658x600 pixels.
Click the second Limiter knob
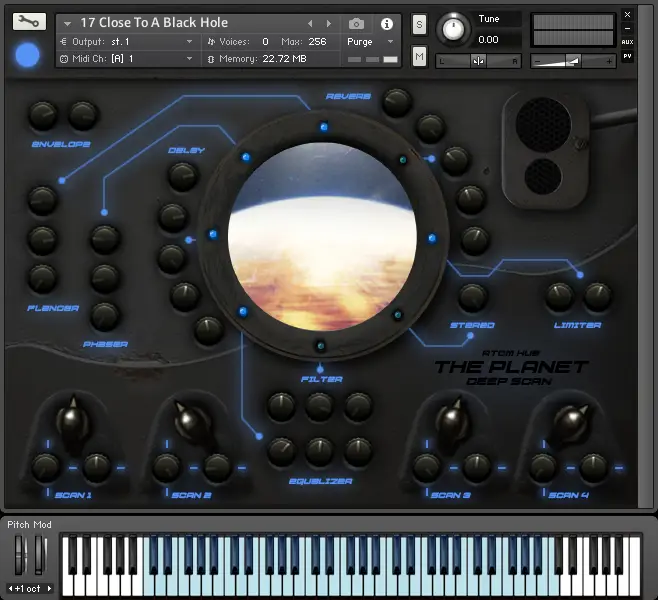[598, 297]
